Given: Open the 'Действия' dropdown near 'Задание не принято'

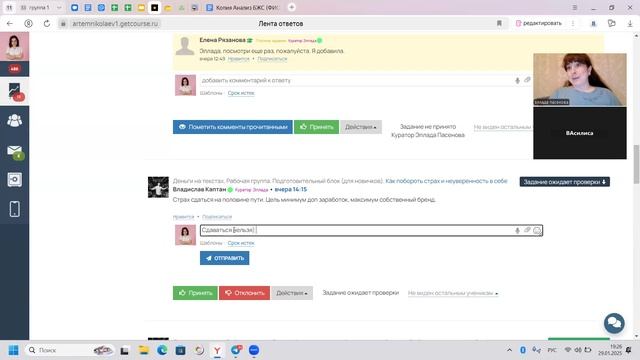Looking at the screenshot, I should [361, 127].
